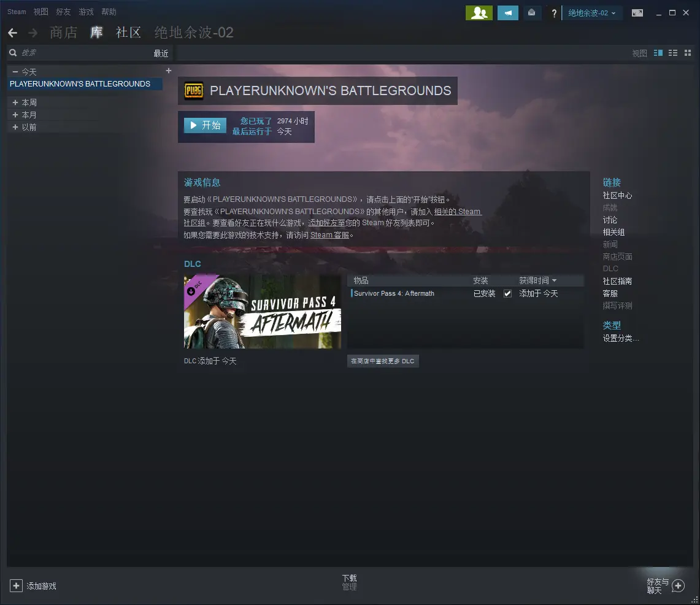This screenshot has height=605, width=700.
Task: Click the 添加好友至 link
Action: tap(326, 223)
